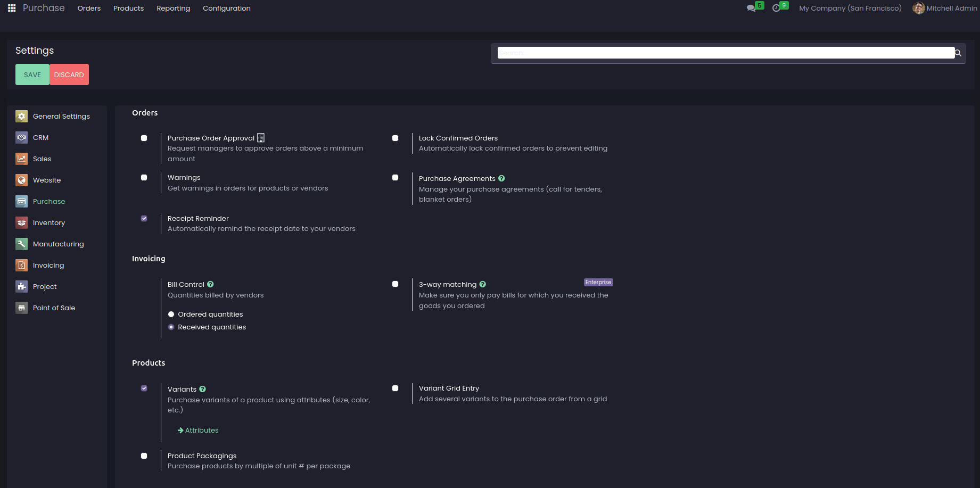Click the search magnifier icon

pyautogui.click(x=958, y=53)
